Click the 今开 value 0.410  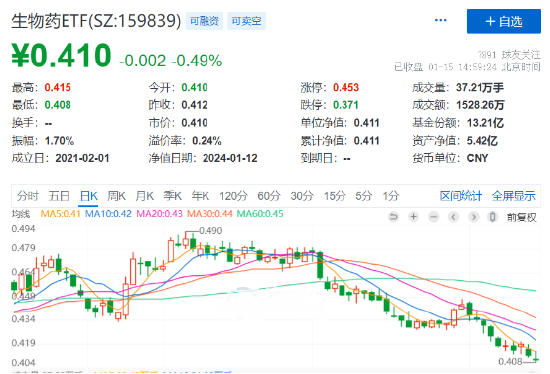click(x=194, y=87)
